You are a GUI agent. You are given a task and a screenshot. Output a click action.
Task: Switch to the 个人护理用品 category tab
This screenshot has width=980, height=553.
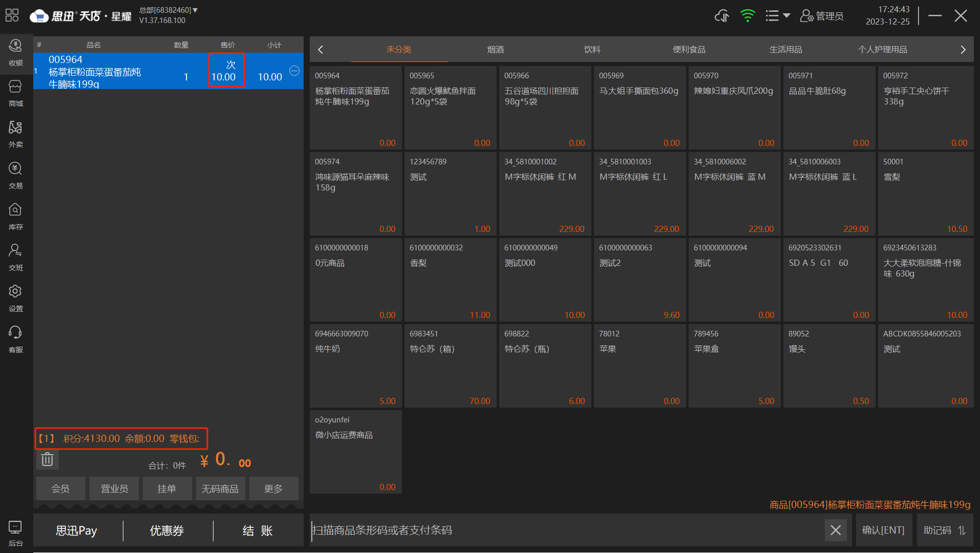883,50
